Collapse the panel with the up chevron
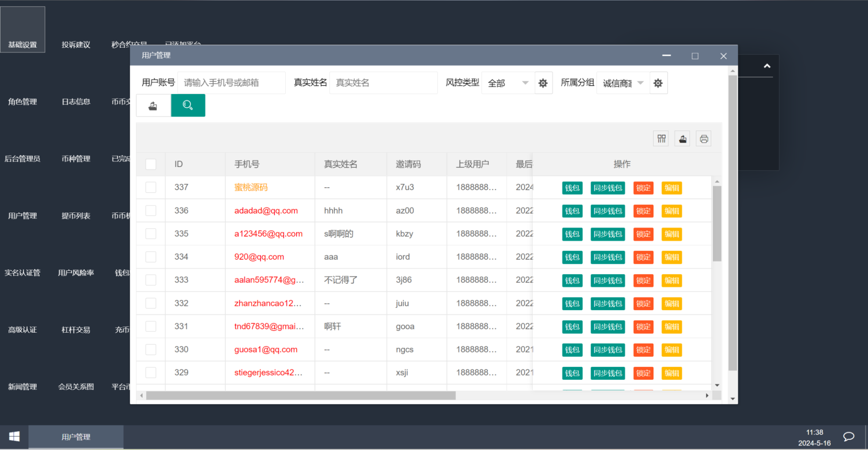Image resolution: width=868 pixels, height=450 pixels. click(x=767, y=66)
